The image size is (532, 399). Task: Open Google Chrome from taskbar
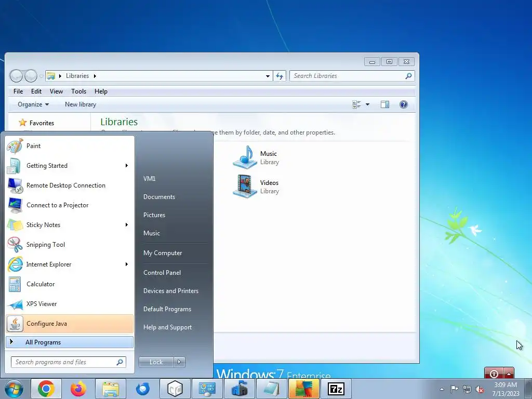tap(46, 389)
